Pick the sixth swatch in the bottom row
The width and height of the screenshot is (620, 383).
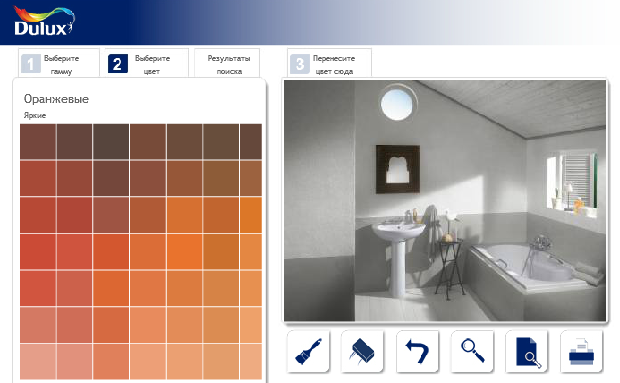pos(221,362)
